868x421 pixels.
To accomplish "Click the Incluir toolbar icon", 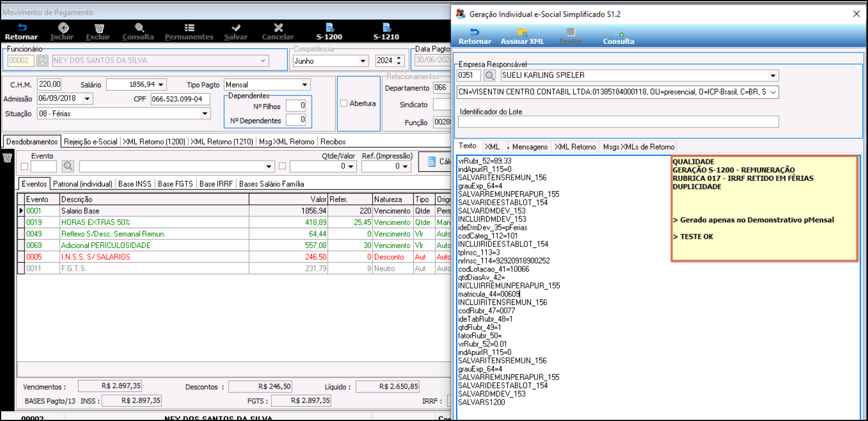I will pos(63,27).
